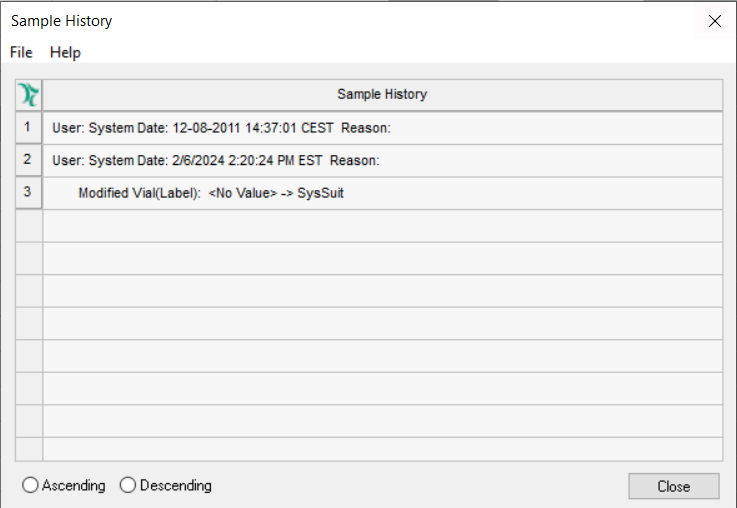Select row number 3 header
The height and width of the screenshot is (508, 737).
[x=28, y=193]
